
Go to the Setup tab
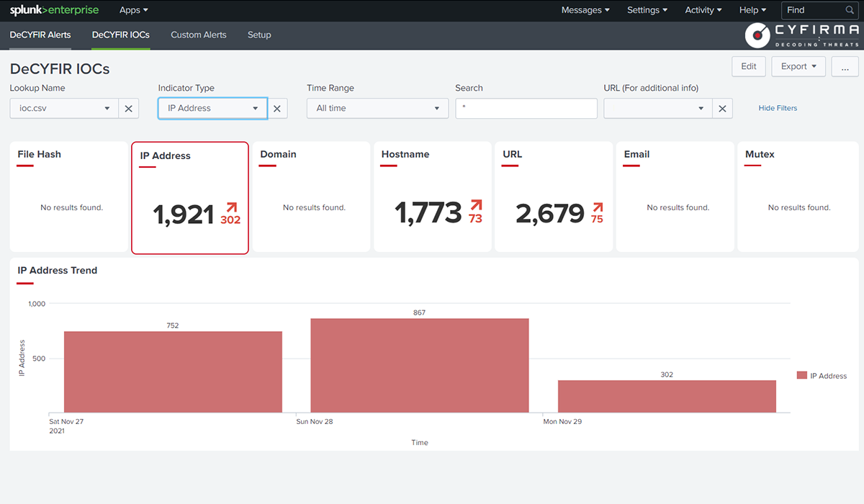pyautogui.click(x=259, y=35)
